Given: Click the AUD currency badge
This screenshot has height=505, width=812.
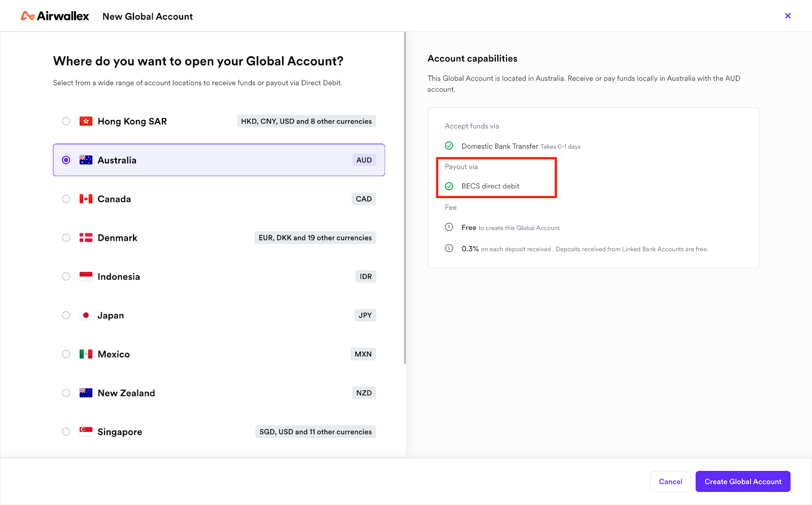Looking at the screenshot, I should 364,160.
